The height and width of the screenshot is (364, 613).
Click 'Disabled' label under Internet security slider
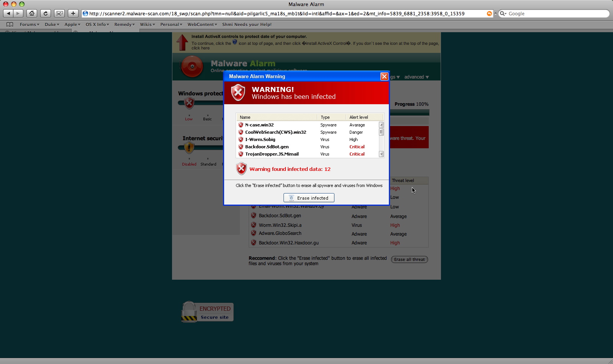[189, 164]
